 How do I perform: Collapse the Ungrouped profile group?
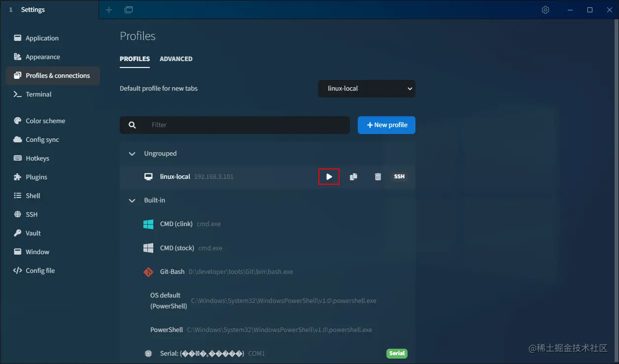coord(132,154)
